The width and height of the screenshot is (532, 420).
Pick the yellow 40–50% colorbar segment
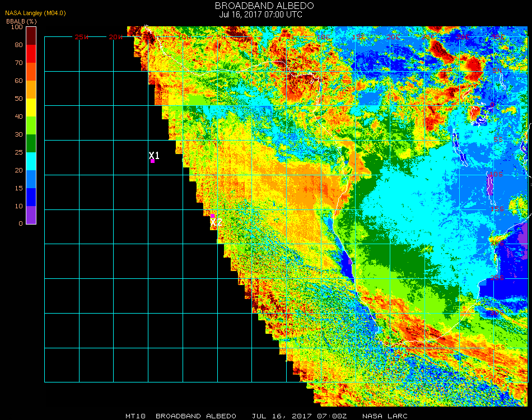click(31, 108)
